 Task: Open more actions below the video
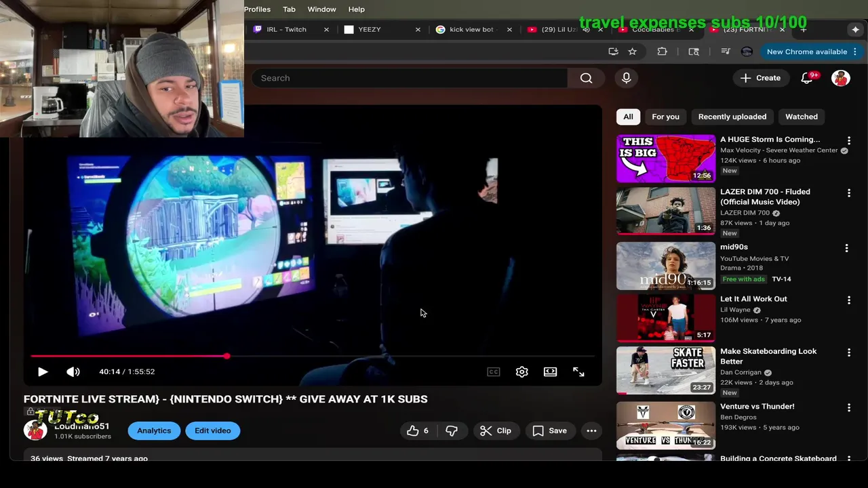click(591, 430)
